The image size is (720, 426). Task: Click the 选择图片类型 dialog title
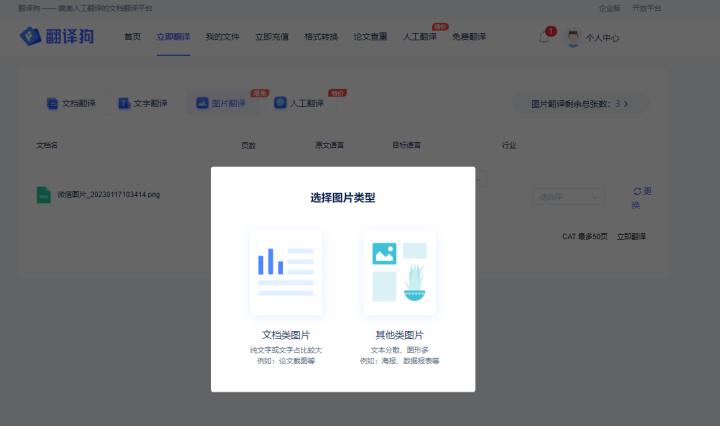coord(343,198)
